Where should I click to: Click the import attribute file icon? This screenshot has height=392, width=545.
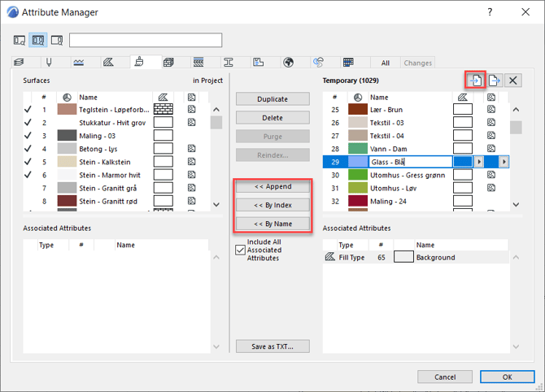[x=475, y=80]
